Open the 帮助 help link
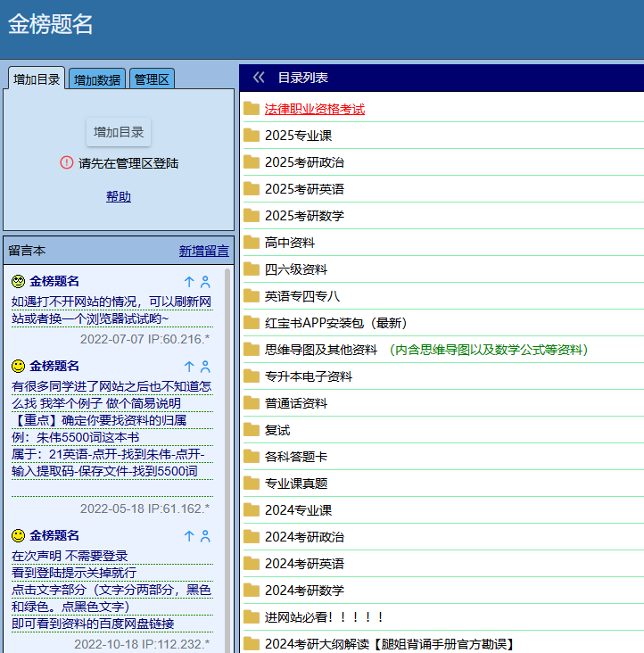644x653 pixels. click(x=118, y=197)
